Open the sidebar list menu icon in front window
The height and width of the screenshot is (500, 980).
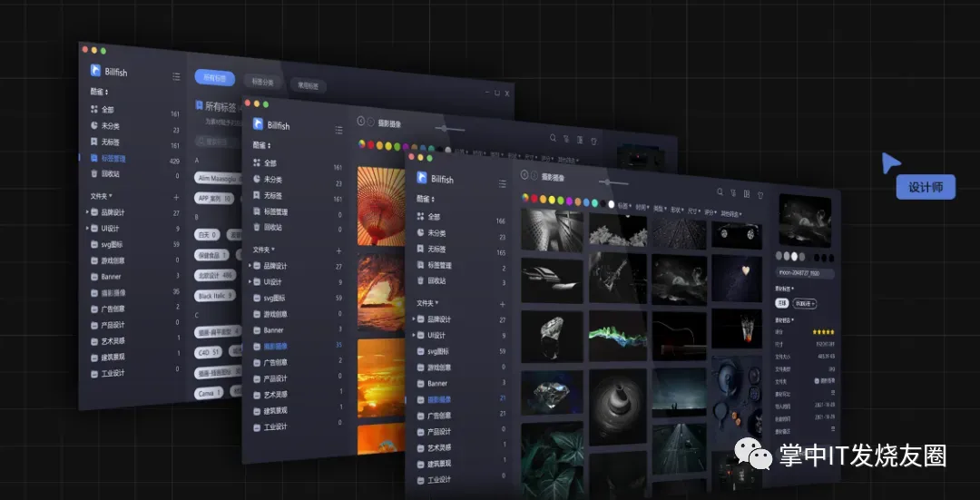pos(502,183)
